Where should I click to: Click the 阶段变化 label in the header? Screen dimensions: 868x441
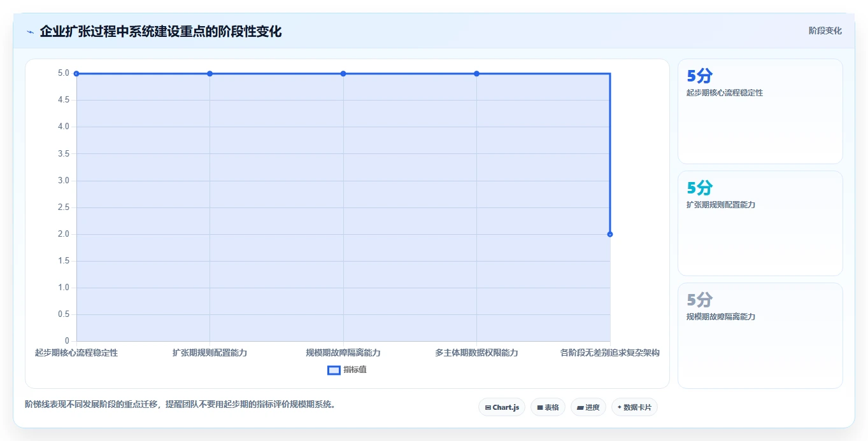click(x=825, y=31)
